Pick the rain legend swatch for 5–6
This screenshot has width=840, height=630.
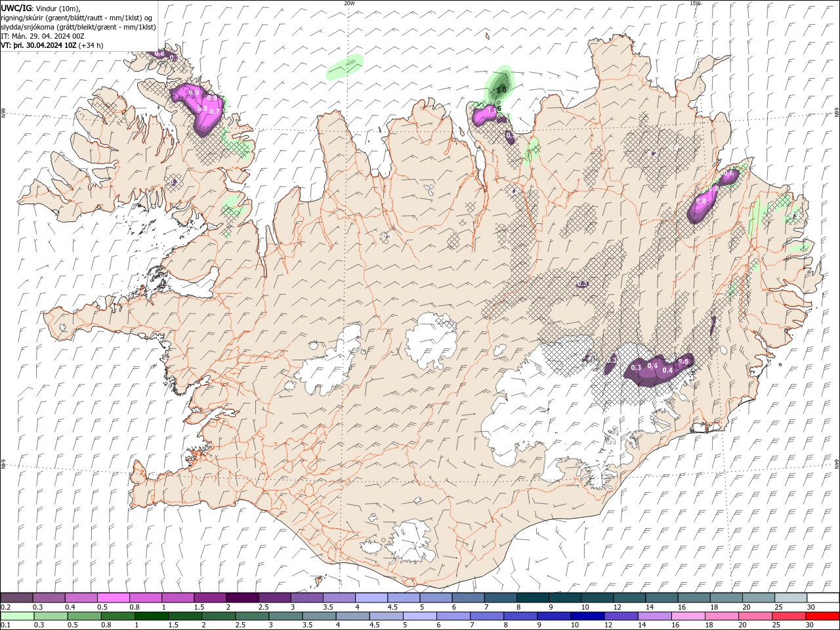[419, 616]
